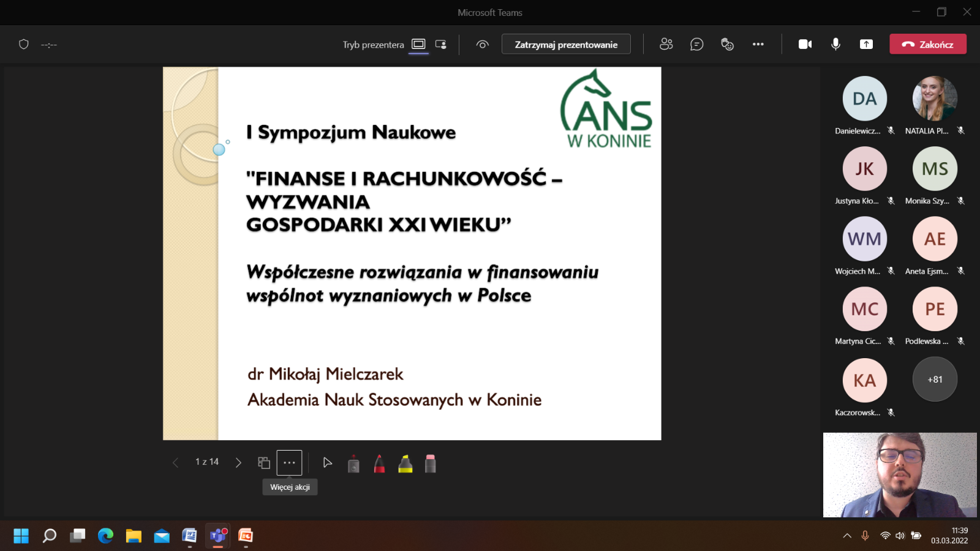
Task: Open the slide grid view
Action: click(x=264, y=463)
